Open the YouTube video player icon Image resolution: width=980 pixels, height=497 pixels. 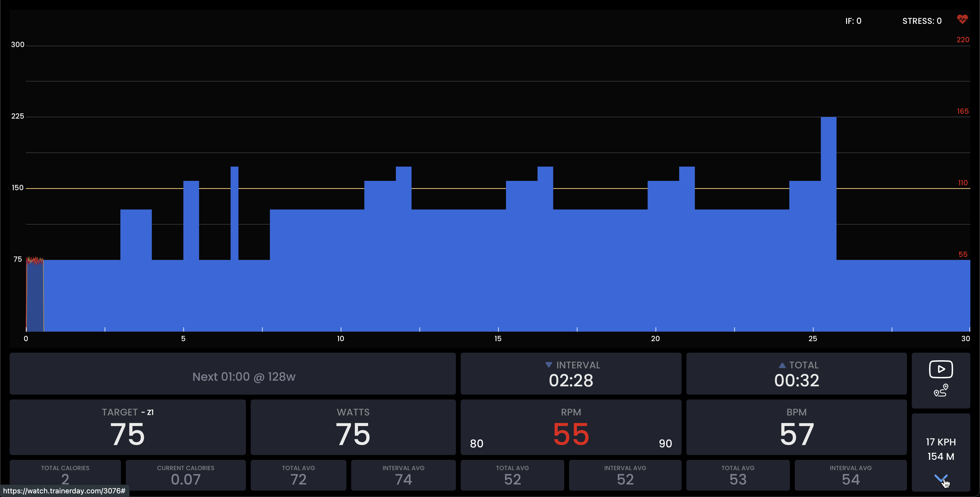(x=941, y=369)
